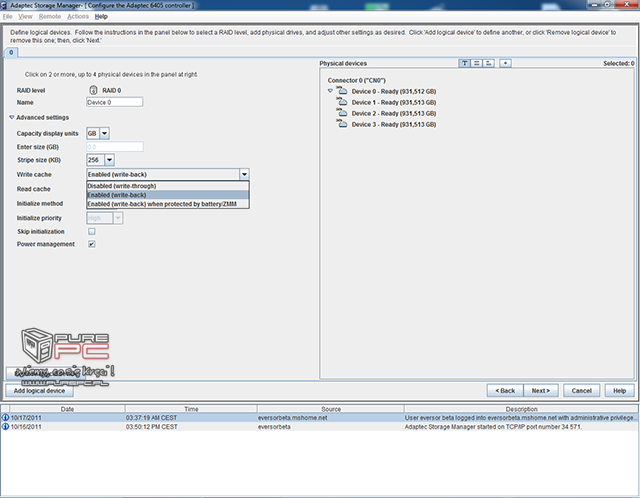
Task: Open the Initialize priority dropdown
Action: [x=118, y=218]
